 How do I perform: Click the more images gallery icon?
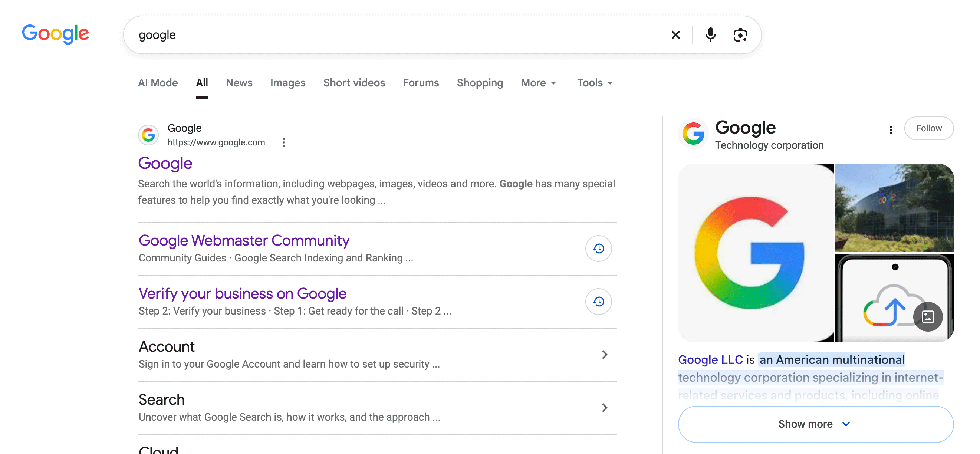click(x=928, y=317)
